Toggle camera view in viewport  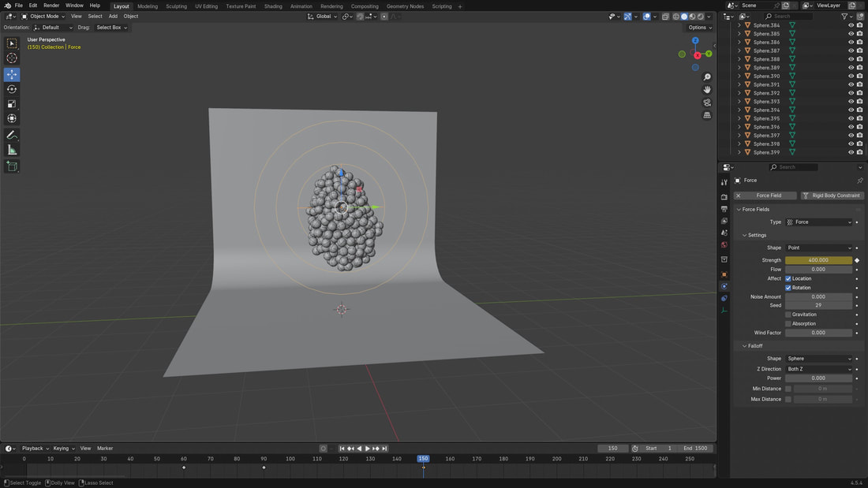coord(707,102)
